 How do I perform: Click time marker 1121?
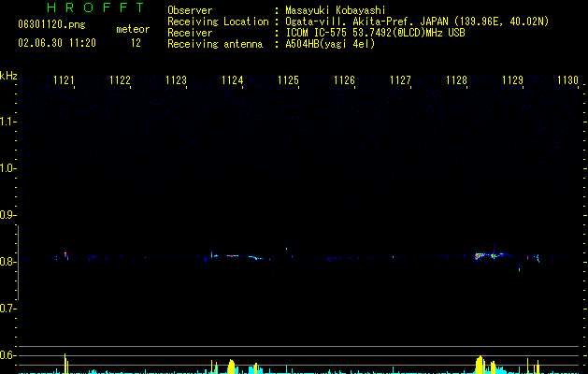[64, 80]
